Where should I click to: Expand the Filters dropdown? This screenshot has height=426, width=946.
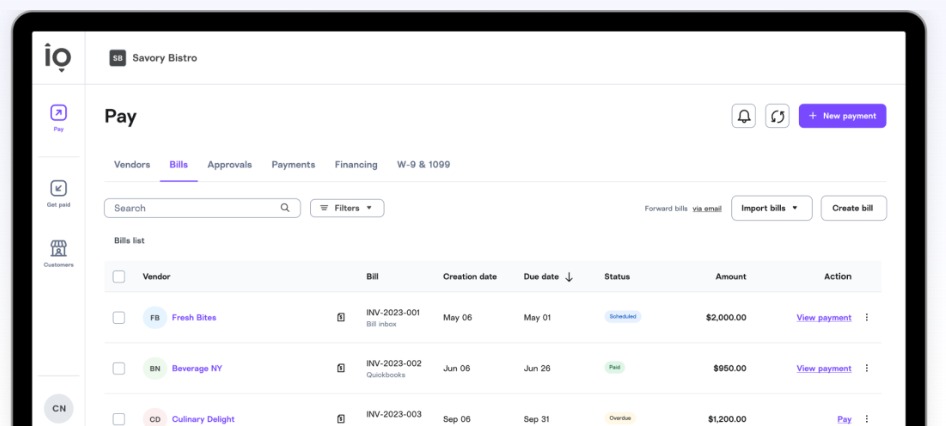(x=346, y=208)
